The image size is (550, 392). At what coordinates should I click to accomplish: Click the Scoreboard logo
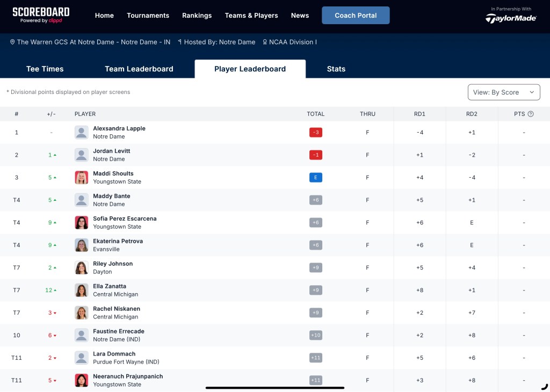click(41, 15)
